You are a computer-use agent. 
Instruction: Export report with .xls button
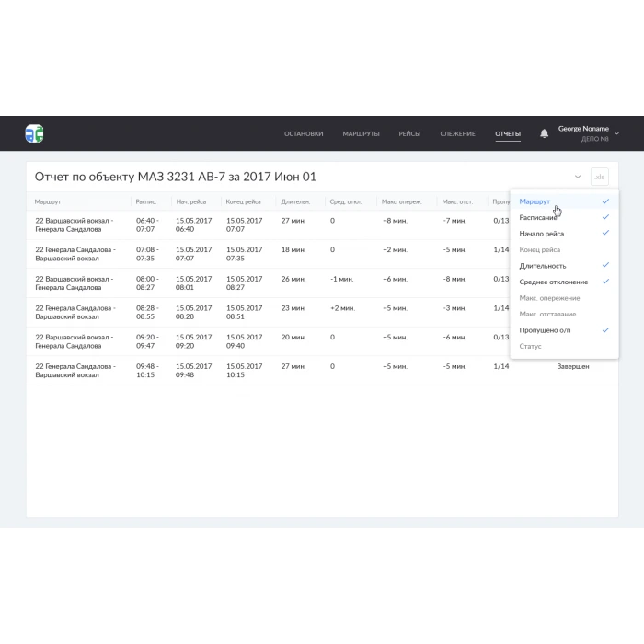(x=599, y=177)
